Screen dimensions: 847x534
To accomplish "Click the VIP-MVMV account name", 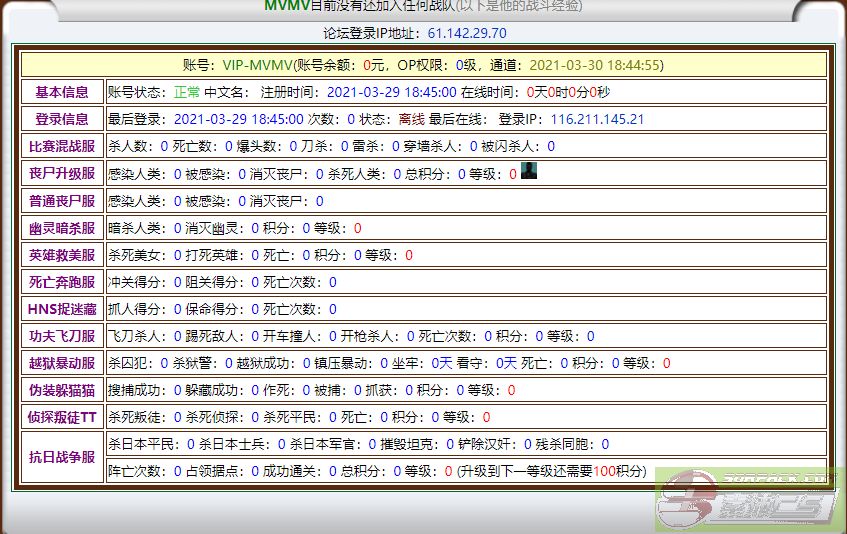I will point(257,65).
